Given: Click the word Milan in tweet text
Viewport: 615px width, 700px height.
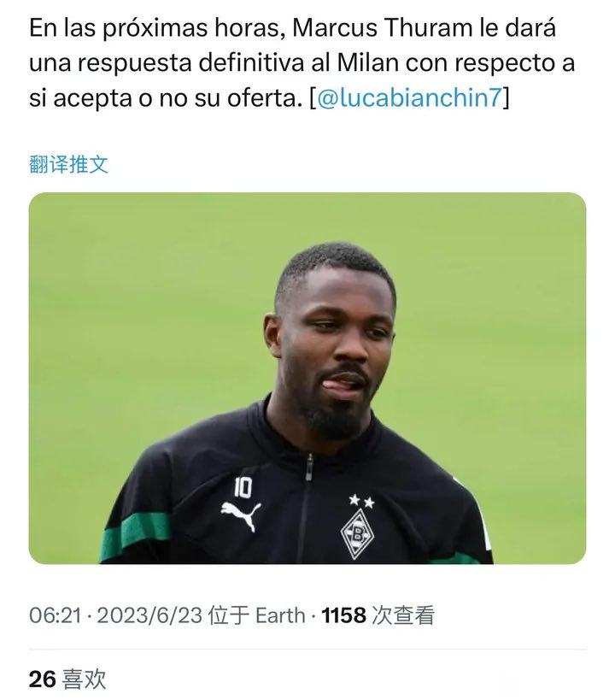Looking at the screenshot, I should point(368,62).
